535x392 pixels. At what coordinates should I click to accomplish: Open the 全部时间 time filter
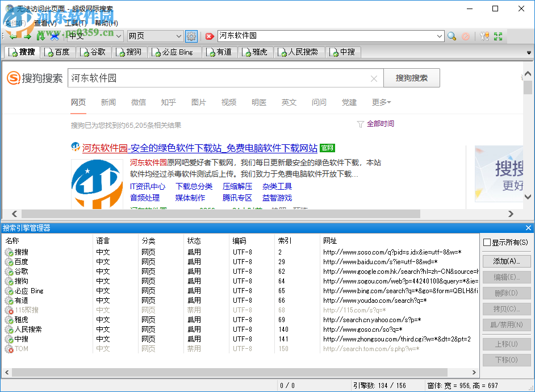coord(381,123)
